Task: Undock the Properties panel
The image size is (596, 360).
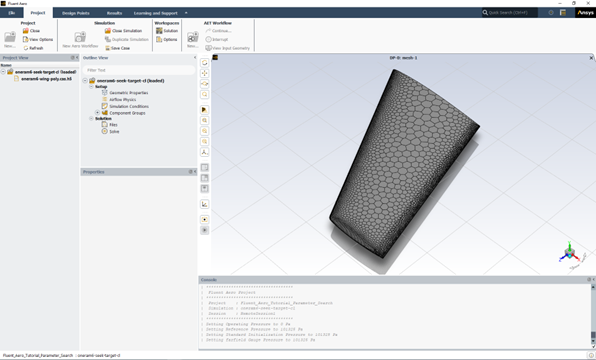Action: [190, 172]
